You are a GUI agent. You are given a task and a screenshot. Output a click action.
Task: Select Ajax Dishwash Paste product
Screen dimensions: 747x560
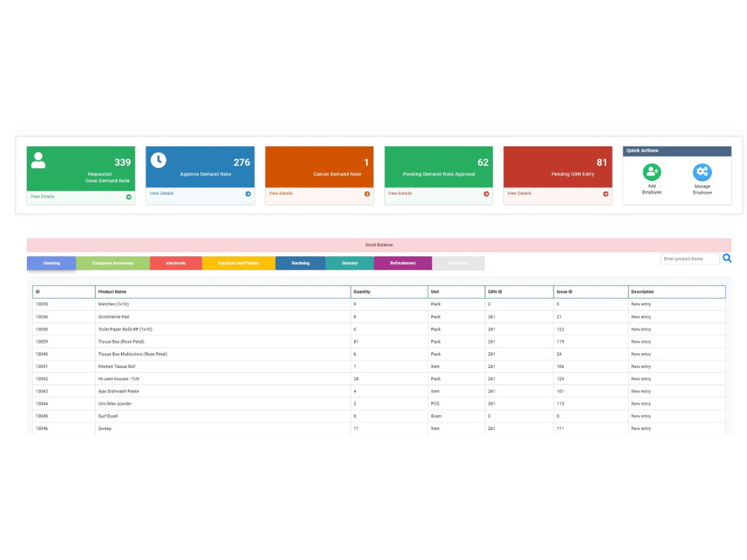(x=119, y=391)
